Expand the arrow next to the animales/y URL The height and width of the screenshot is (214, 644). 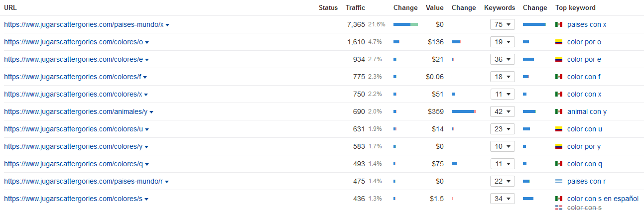[151, 112]
